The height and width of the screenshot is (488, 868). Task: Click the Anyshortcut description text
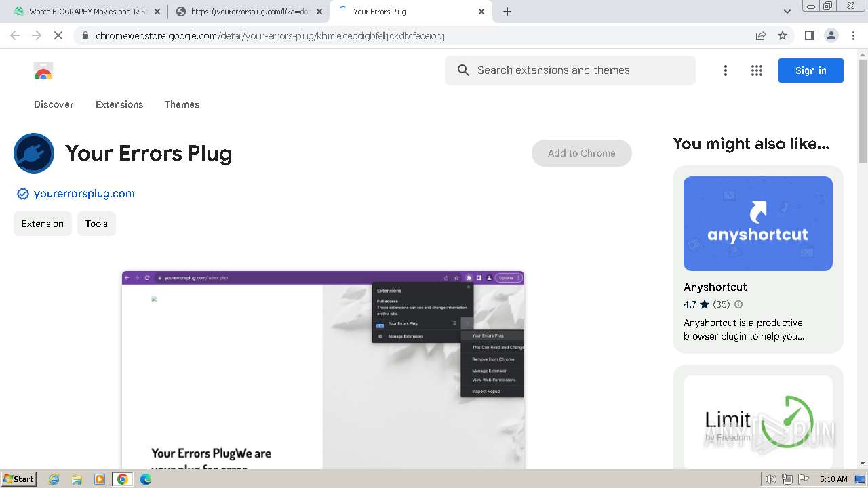click(743, 329)
